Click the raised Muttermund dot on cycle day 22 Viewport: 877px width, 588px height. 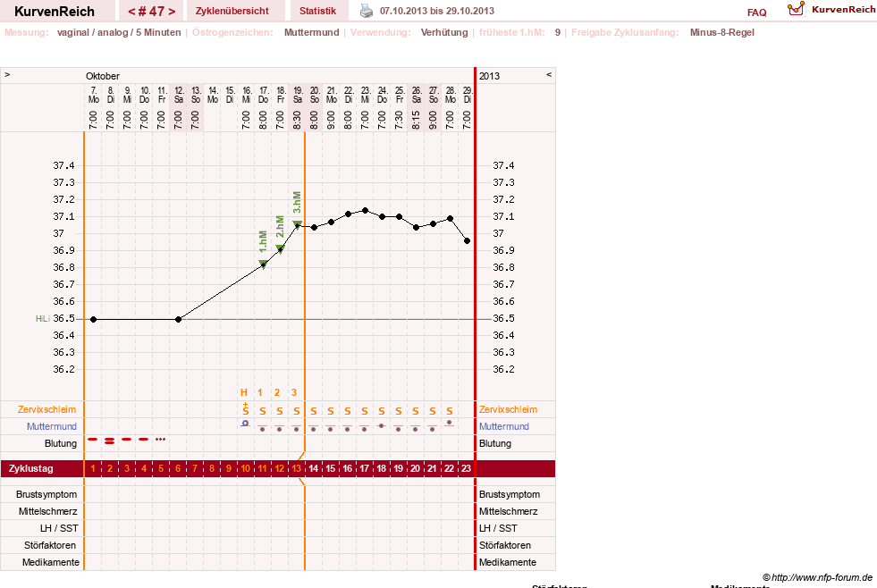[449, 423]
